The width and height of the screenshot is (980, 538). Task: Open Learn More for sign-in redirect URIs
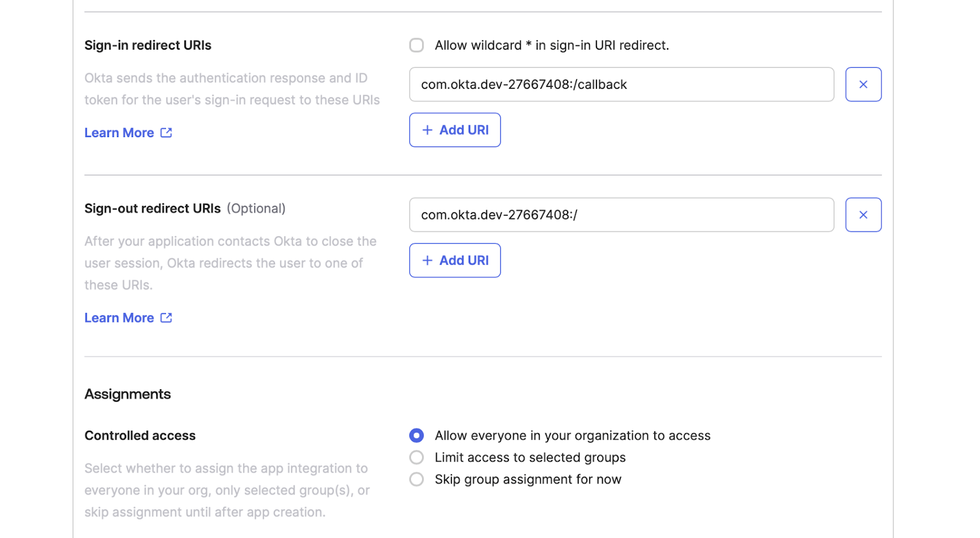[119, 133]
